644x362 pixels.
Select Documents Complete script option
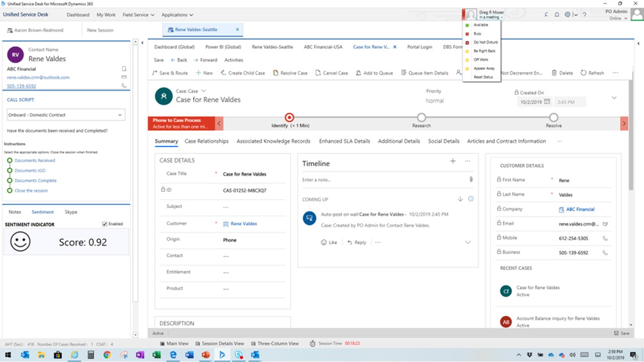[35, 180]
